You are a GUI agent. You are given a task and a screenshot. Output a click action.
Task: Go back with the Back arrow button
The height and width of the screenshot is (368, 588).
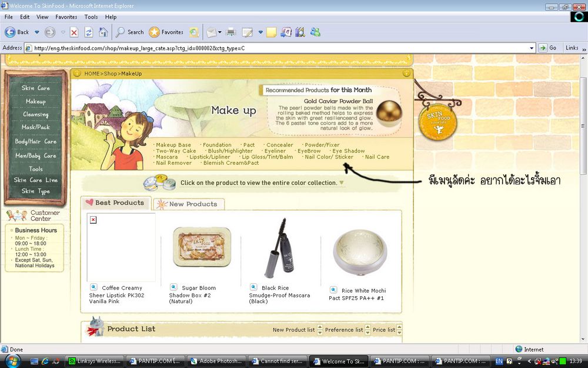(17, 32)
